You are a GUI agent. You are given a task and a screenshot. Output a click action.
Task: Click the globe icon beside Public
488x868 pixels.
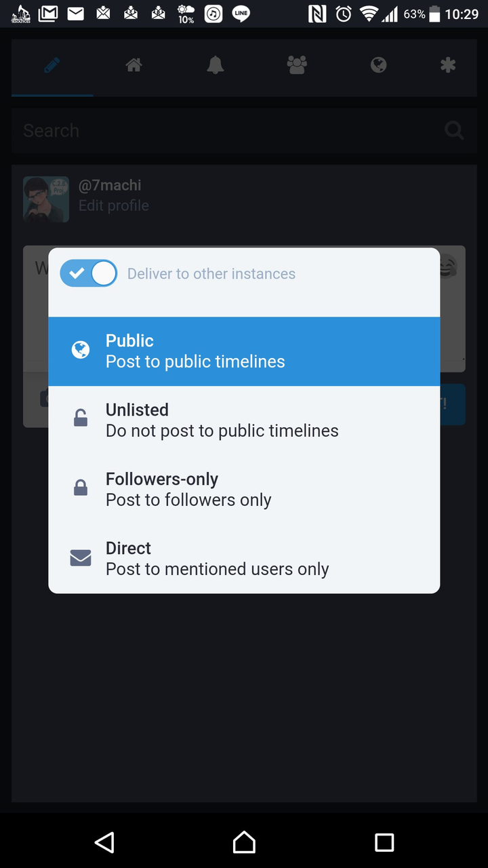[x=81, y=351]
